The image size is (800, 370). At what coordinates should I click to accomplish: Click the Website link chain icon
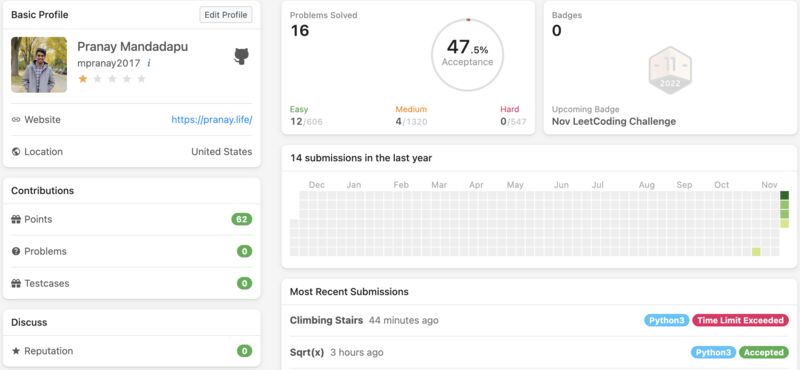tap(16, 120)
